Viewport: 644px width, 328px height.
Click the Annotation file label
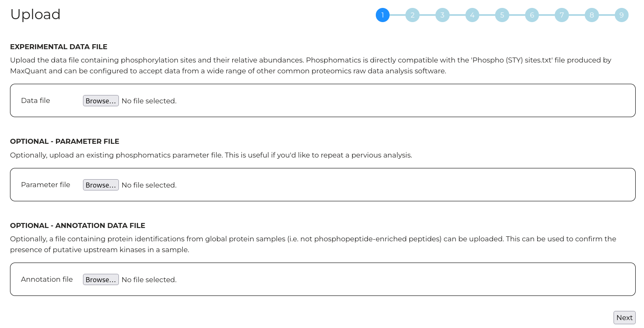tap(47, 279)
